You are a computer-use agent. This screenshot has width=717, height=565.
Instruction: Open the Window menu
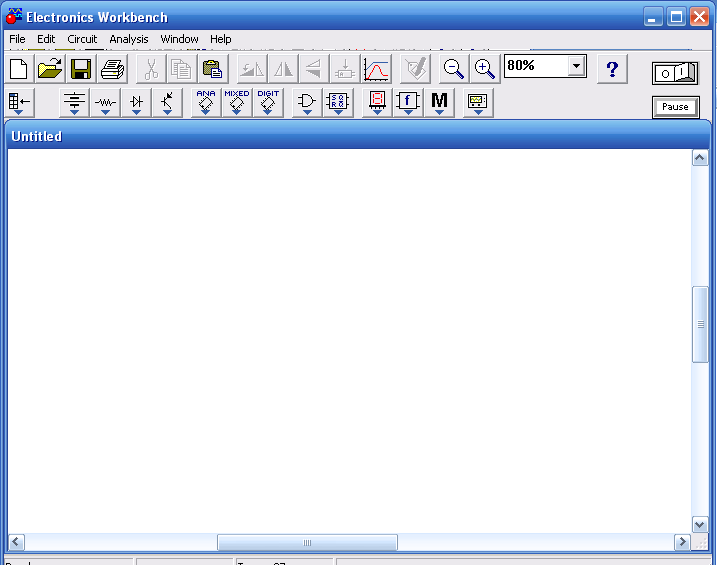179,39
